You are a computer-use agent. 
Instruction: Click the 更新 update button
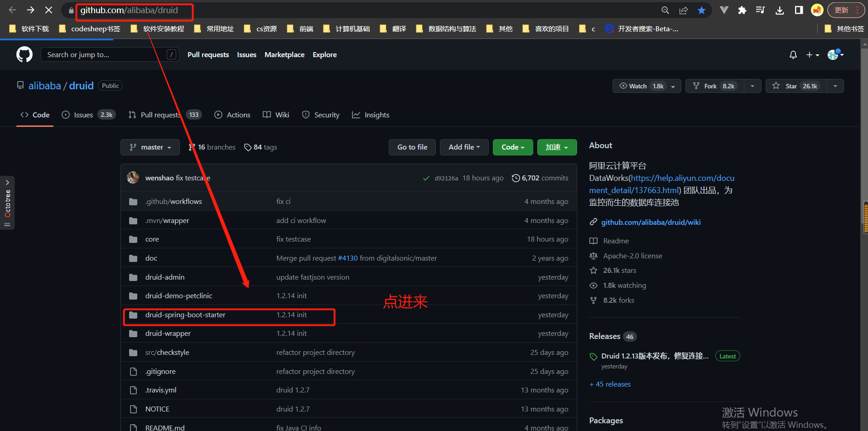846,10
